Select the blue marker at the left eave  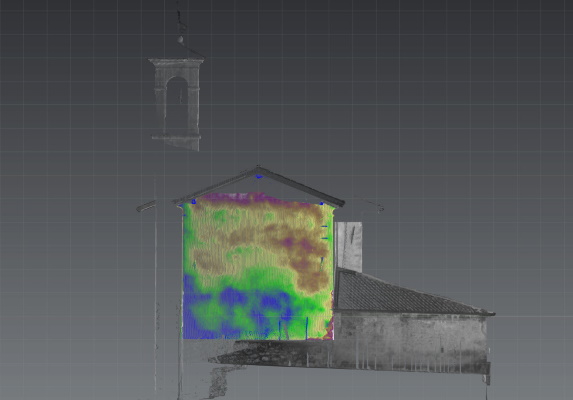194,201
